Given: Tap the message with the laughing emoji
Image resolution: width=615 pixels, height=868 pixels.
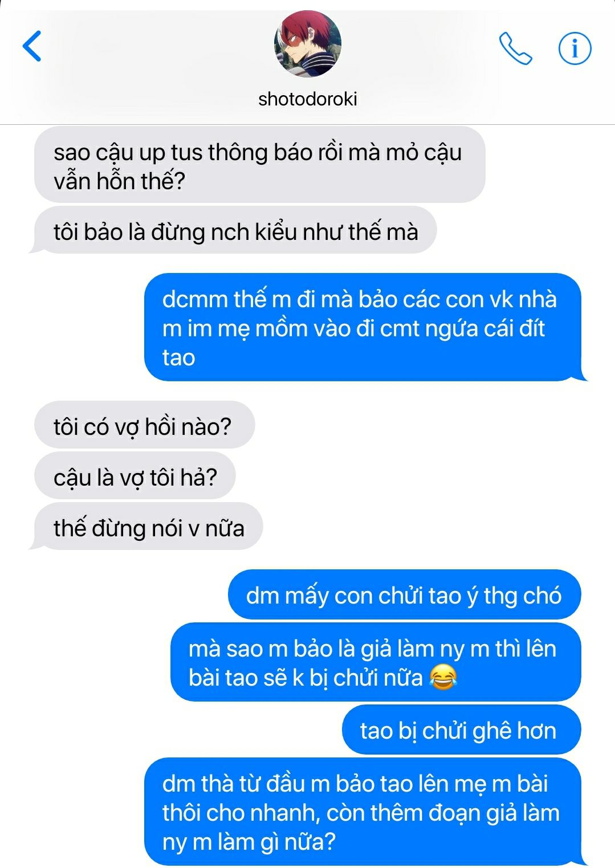Looking at the screenshot, I should coord(376,662).
